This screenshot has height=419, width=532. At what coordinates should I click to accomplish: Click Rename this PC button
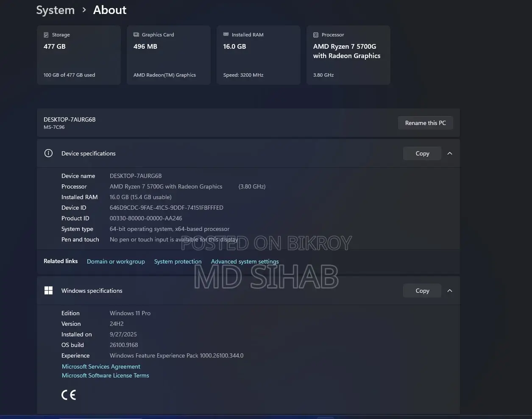coord(426,123)
